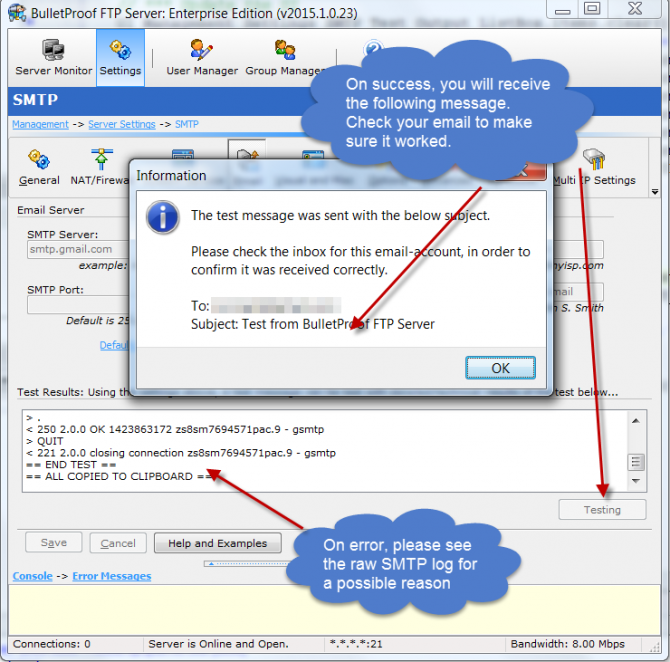Viewport: 670px width, 662px height.
Task: Click the Cancel button
Action: pos(118,543)
